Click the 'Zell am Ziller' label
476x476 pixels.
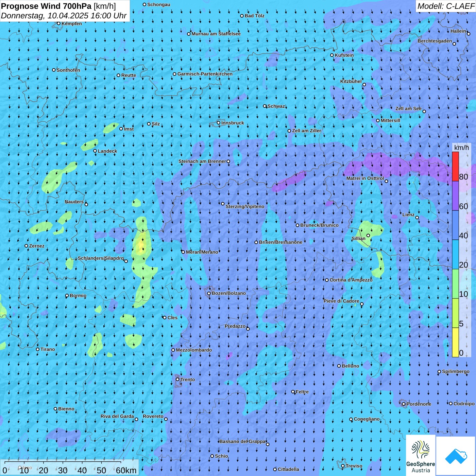[x=307, y=131]
